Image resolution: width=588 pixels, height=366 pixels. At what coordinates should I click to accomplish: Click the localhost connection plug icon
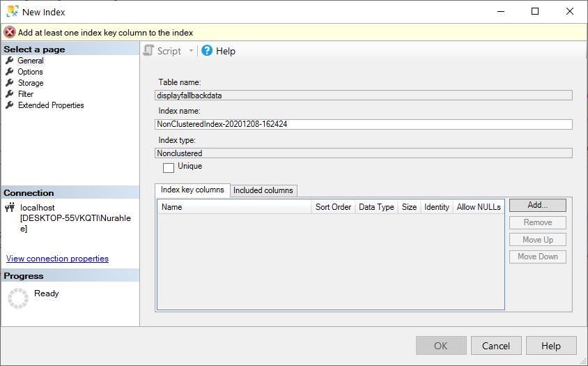pyautogui.click(x=10, y=207)
